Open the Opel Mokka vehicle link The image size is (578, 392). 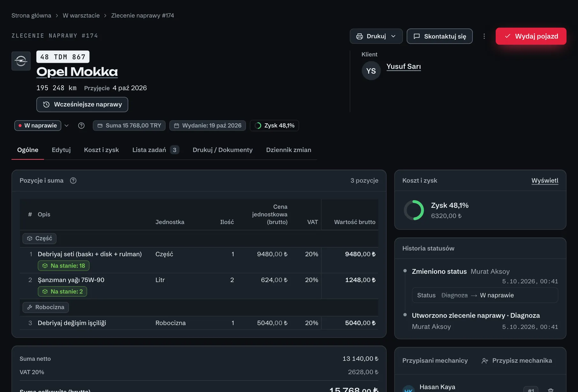(x=77, y=72)
